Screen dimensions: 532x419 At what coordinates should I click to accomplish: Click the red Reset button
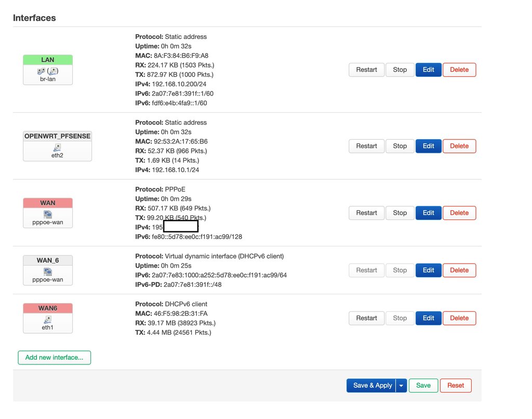(455, 385)
